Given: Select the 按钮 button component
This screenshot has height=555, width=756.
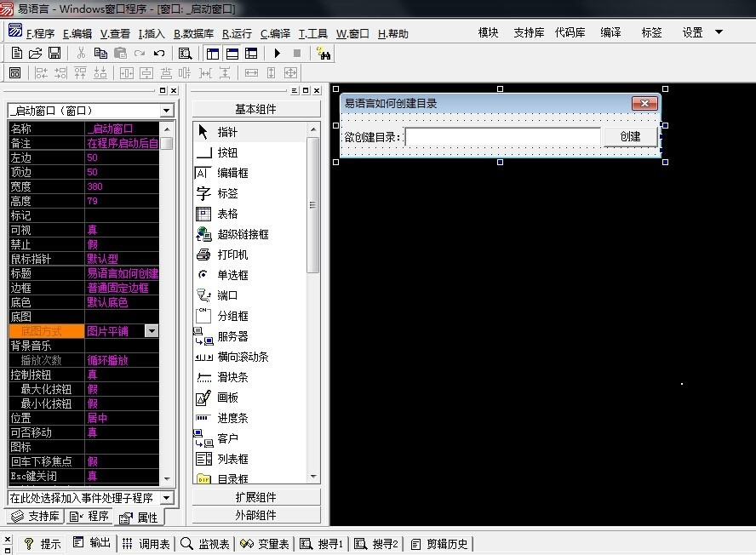Looking at the screenshot, I should click(x=249, y=152).
